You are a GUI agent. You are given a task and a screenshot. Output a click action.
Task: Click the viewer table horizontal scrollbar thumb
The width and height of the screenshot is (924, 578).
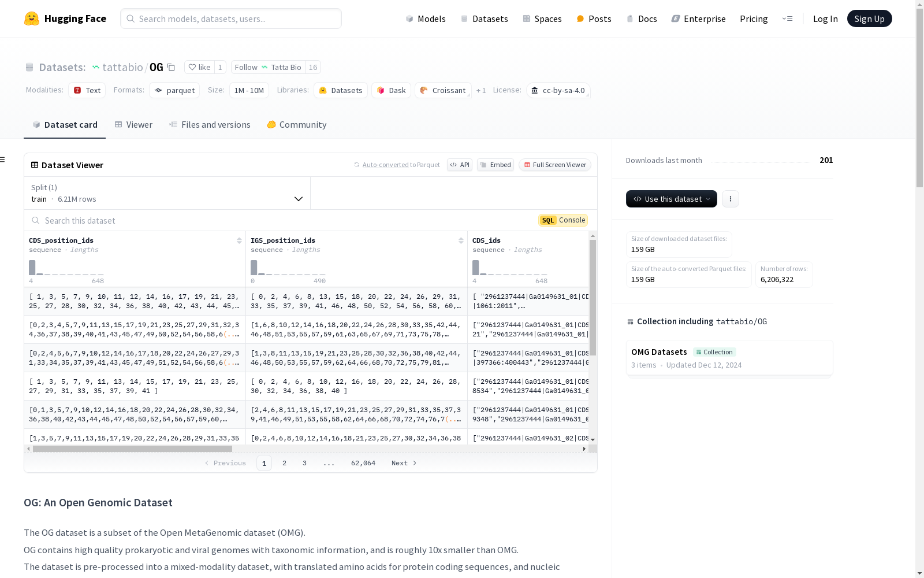132,449
